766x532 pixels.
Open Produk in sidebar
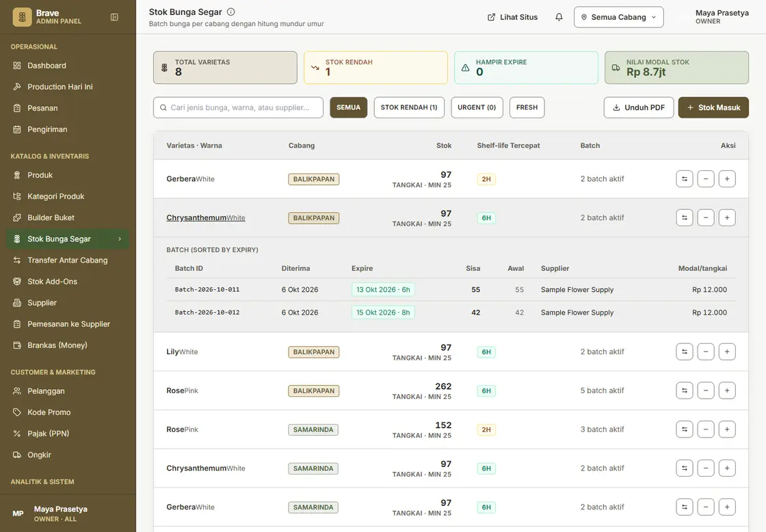pyautogui.click(x=68, y=175)
